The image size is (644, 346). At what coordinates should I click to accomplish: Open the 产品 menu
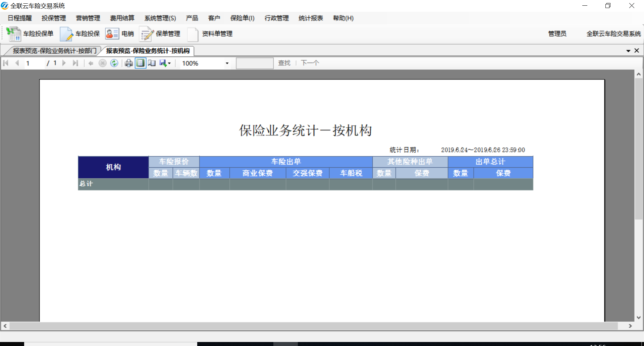tap(192, 18)
